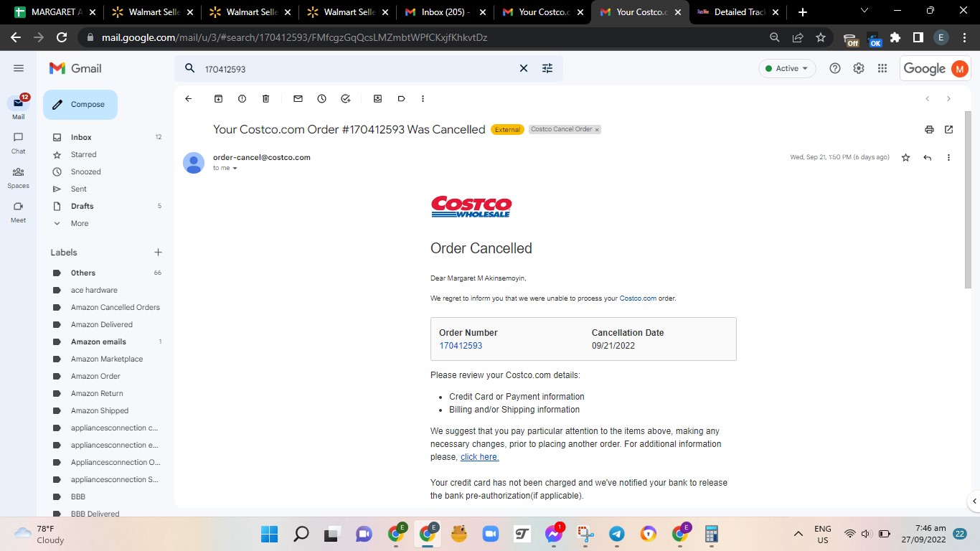Follow the 'click here.' link

coord(479,457)
